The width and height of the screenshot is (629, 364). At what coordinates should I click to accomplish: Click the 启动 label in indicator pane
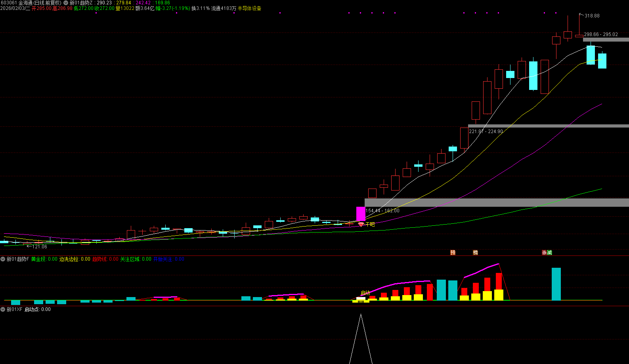[x=365, y=293]
